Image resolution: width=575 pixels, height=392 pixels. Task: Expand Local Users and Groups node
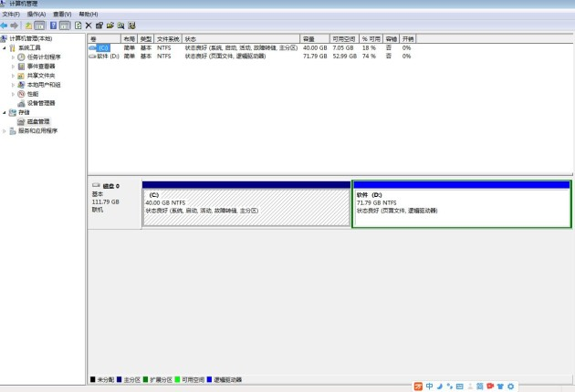[x=13, y=85]
